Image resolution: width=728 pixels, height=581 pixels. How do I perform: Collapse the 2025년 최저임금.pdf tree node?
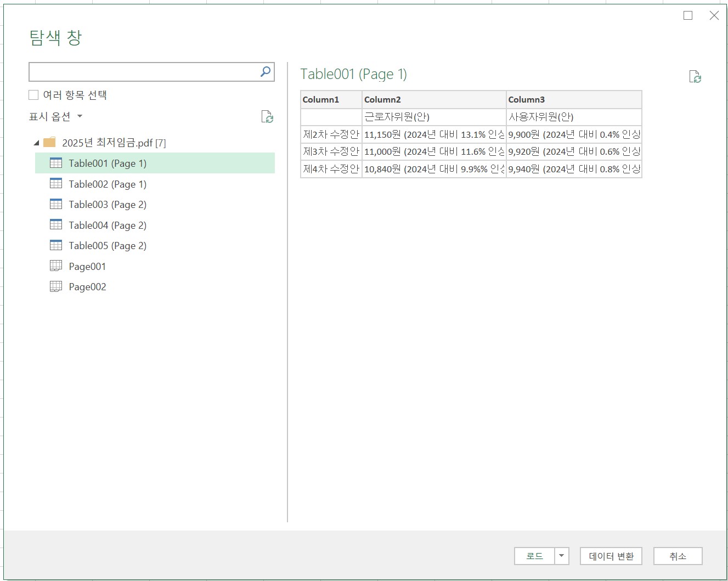(36, 143)
